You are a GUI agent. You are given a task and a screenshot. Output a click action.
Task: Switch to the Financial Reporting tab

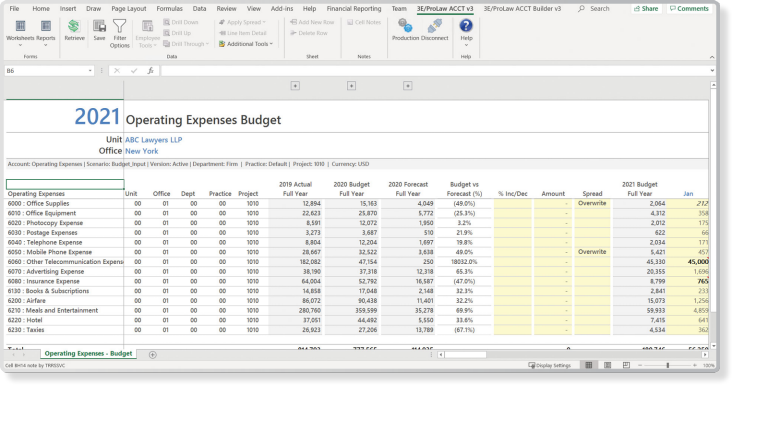[353, 8]
